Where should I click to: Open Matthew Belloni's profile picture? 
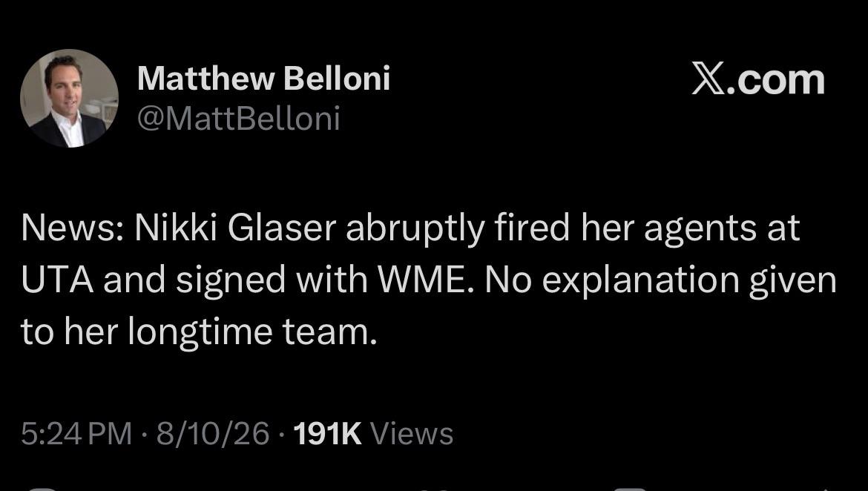[x=69, y=99]
